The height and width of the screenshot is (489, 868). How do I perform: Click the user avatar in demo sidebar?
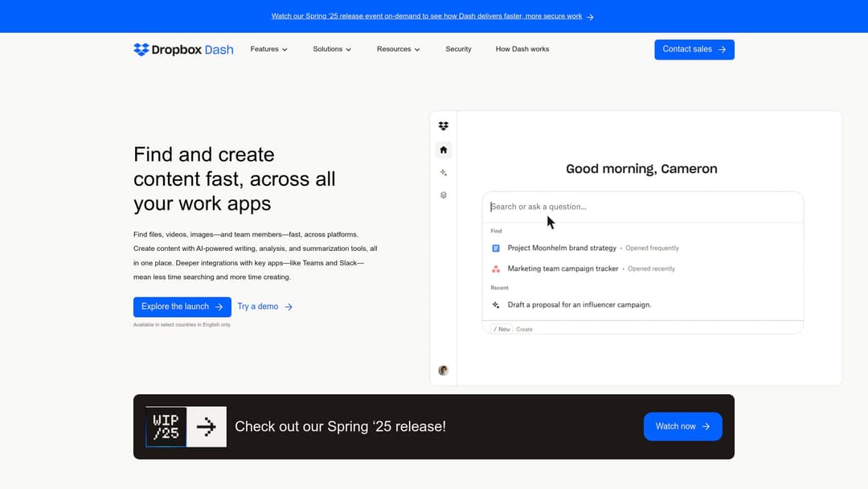click(444, 371)
